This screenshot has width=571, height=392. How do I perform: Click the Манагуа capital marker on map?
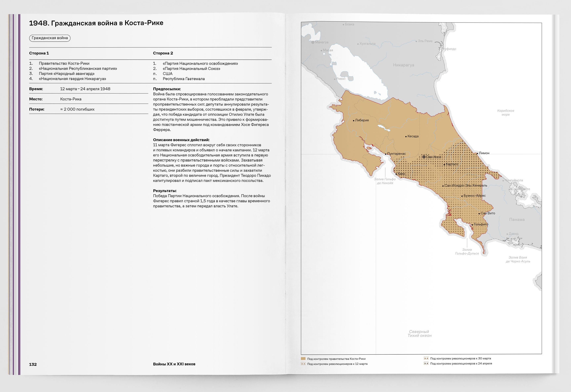(x=313, y=42)
